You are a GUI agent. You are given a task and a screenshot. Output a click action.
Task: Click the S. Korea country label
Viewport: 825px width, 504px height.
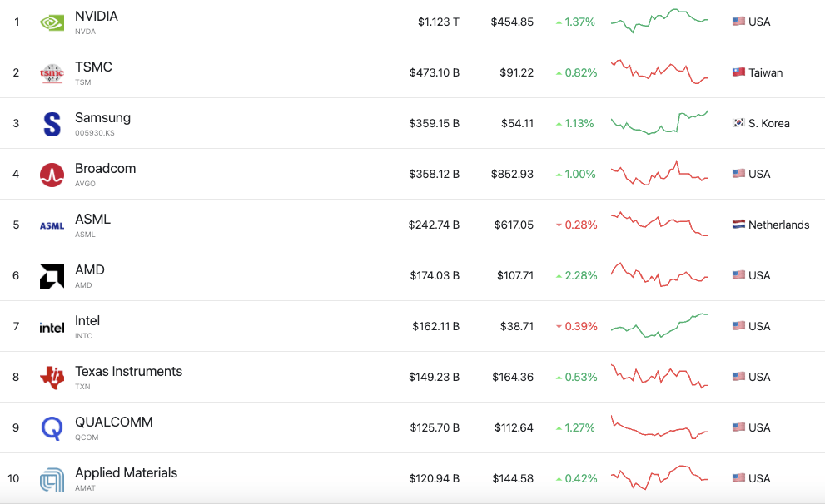click(768, 123)
